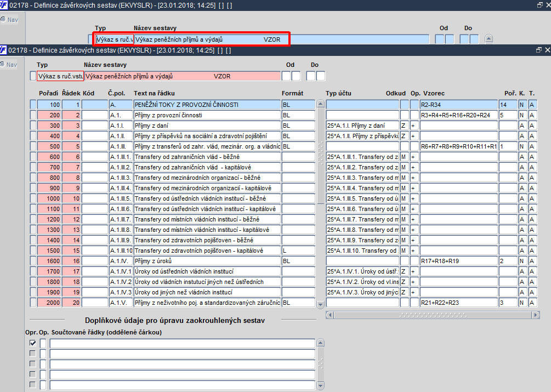This screenshot has width=551, height=392.
Task: Select 'Transfery od mezinárodních organizací - kapitálové' cell
Action: (207, 188)
